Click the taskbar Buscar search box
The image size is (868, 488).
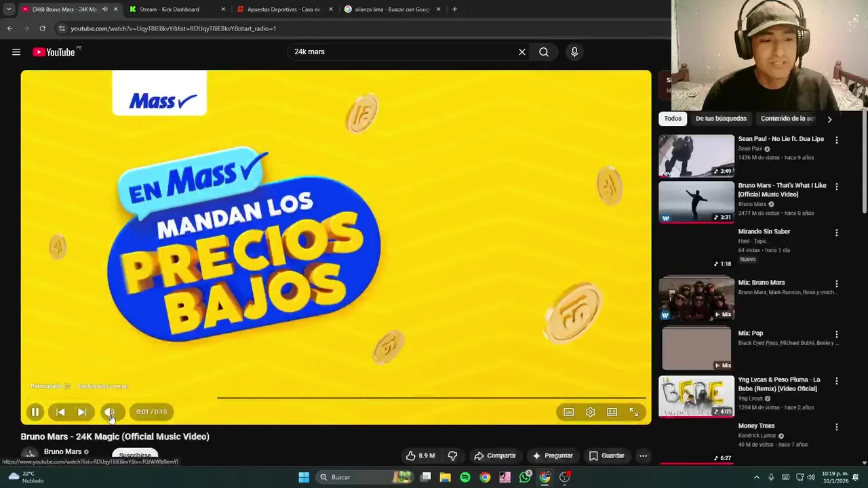point(366,477)
